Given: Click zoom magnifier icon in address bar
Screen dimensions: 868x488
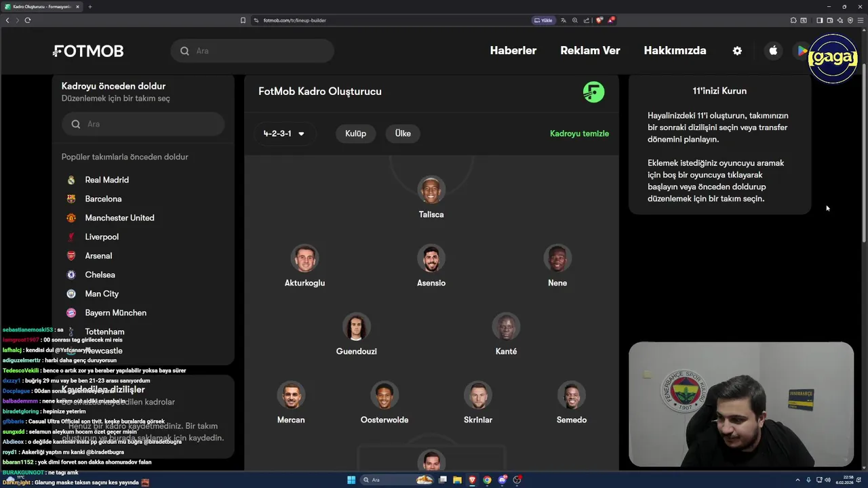Looking at the screenshot, I should (x=575, y=20).
